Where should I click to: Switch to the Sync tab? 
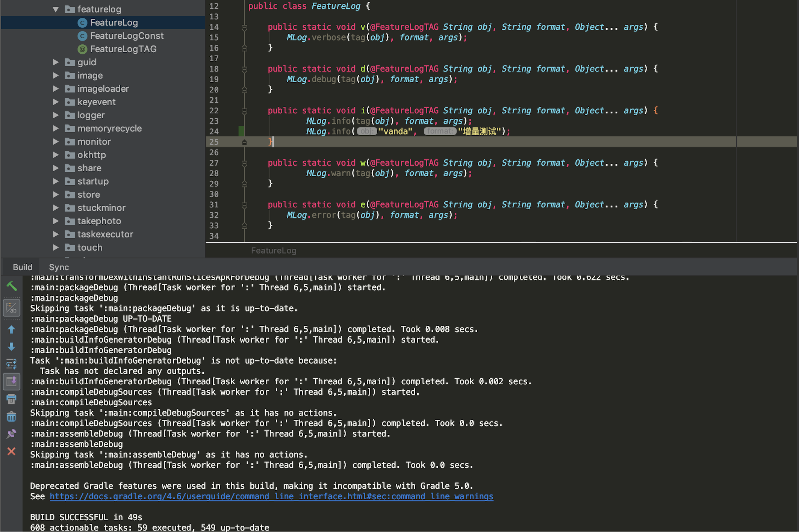pyautogui.click(x=59, y=267)
